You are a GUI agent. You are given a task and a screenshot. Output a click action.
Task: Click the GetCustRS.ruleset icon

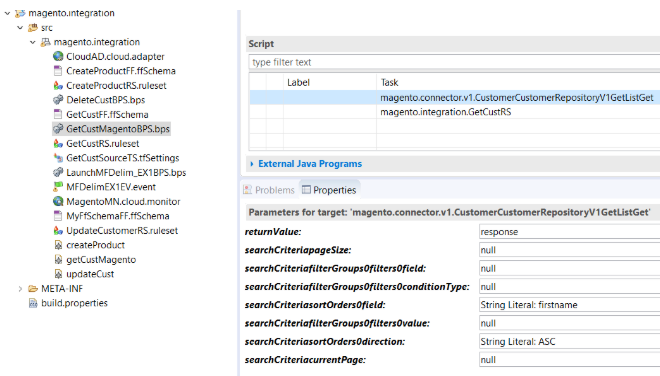tap(58, 144)
